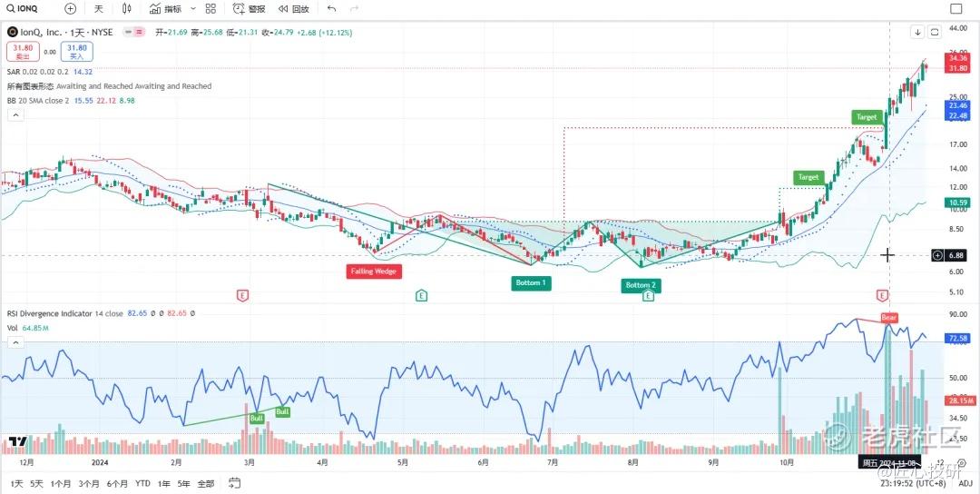
Task: Select the 5年 time range
Action: click(183, 483)
